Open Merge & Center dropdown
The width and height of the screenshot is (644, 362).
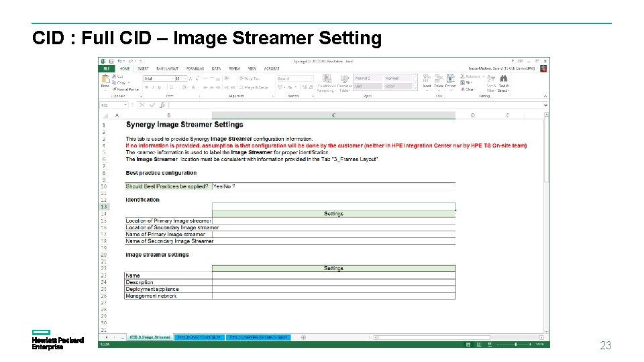pos(270,87)
